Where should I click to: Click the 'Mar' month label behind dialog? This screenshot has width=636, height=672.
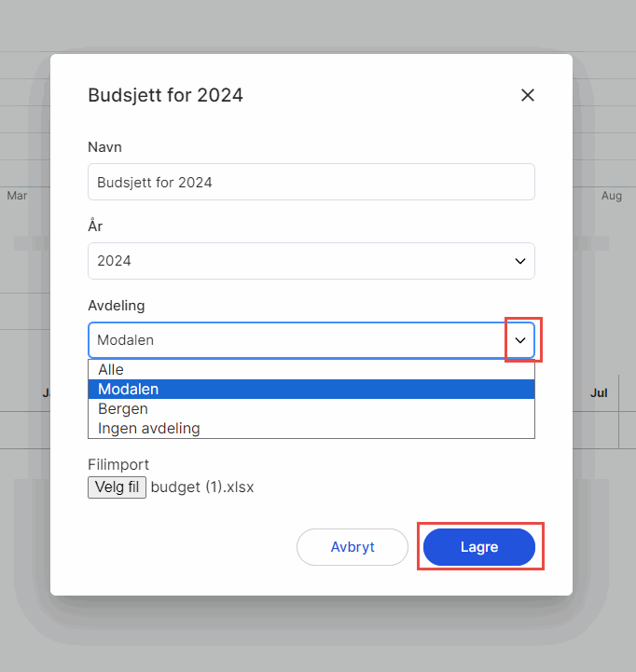point(17,196)
